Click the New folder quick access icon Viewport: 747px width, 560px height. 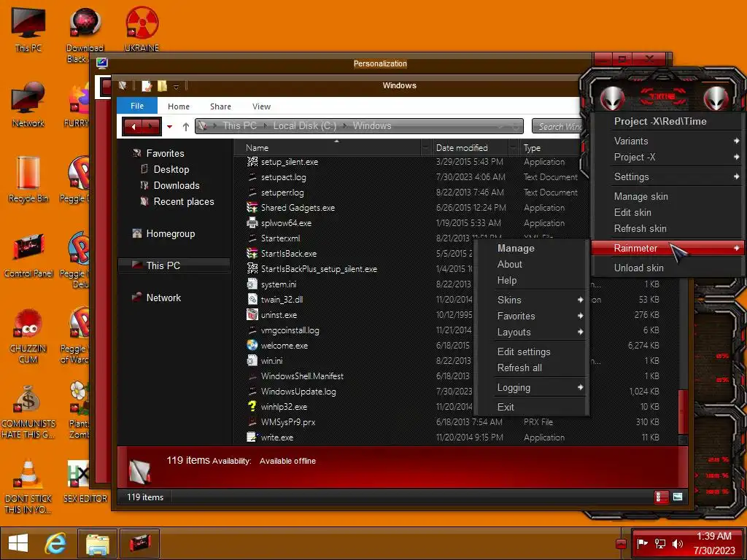(162, 86)
